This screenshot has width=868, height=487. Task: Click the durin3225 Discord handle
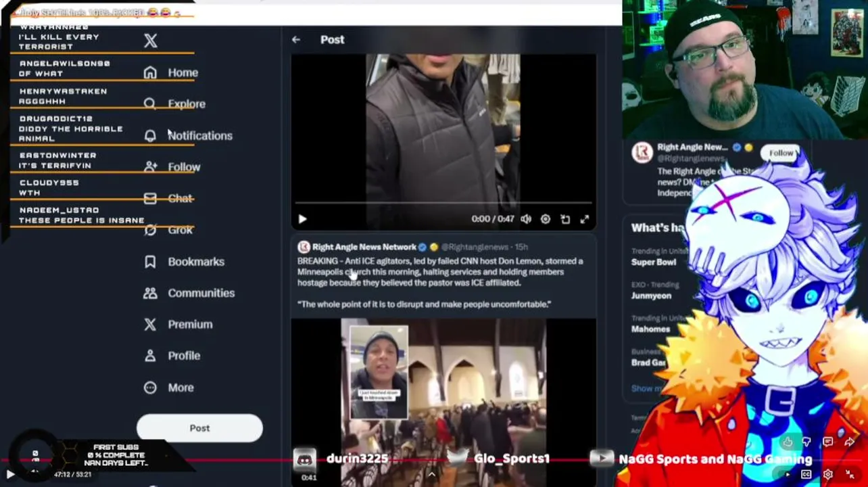tap(357, 459)
